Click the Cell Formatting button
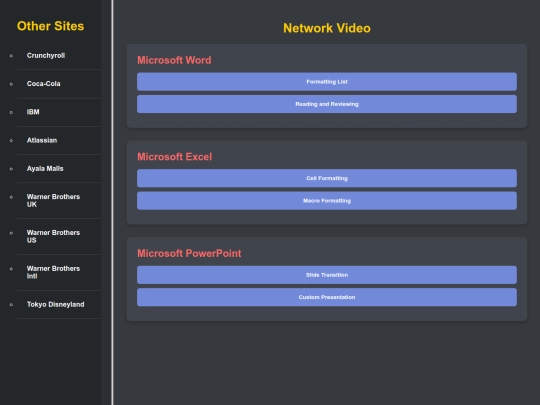Image resolution: width=540 pixels, height=405 pixels. [x=327, y=178]
